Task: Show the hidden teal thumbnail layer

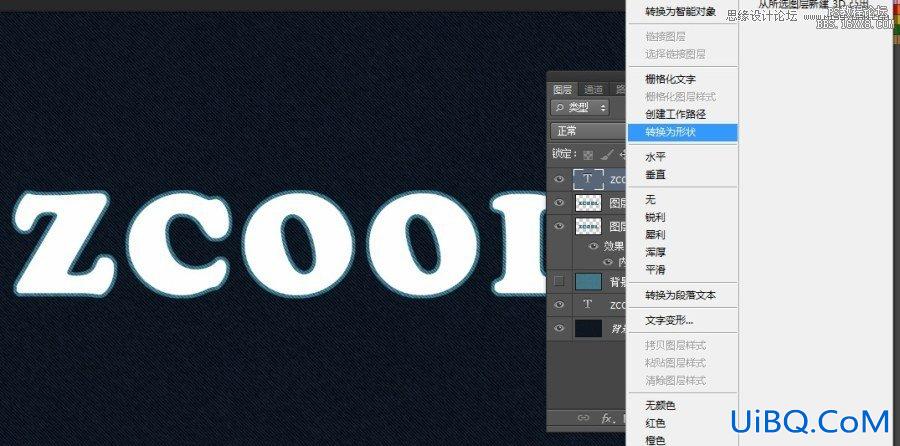Action: tap(559, 281)
